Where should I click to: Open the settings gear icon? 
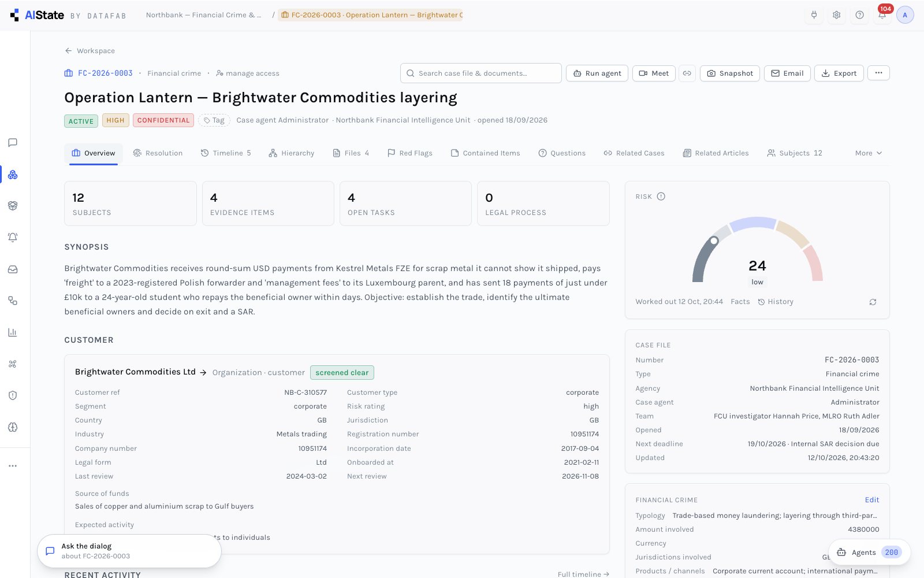[x=836, y=15]
